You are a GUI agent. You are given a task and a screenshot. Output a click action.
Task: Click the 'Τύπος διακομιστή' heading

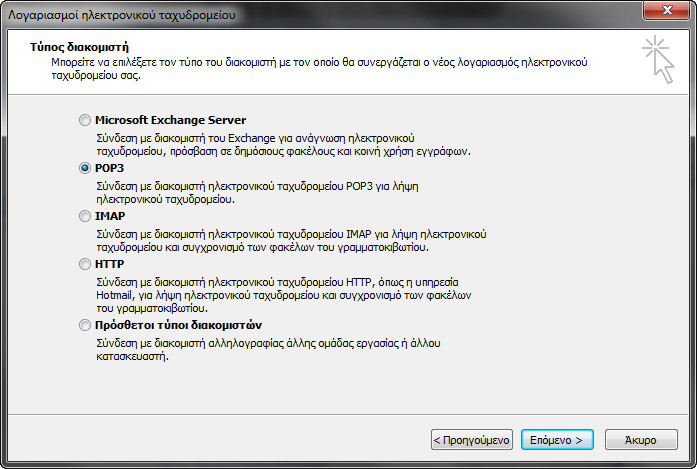79,47
